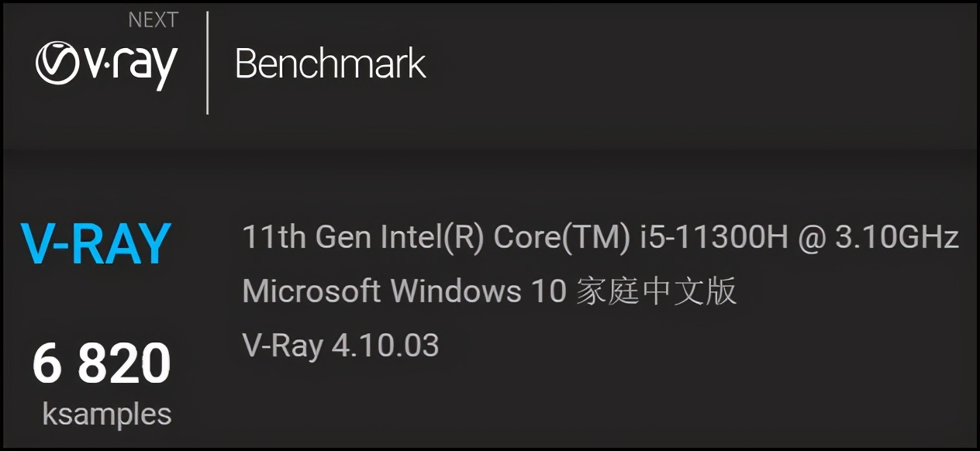Click the white "v·ray" wordmark
Image resolution: width=980 pixels, height=451 pixels.
[130, 65]
